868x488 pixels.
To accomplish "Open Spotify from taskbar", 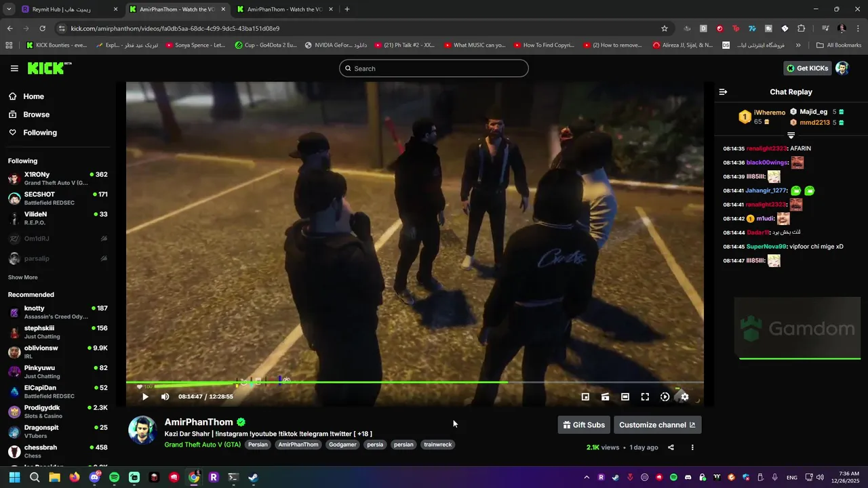I will tap(115, 477).
